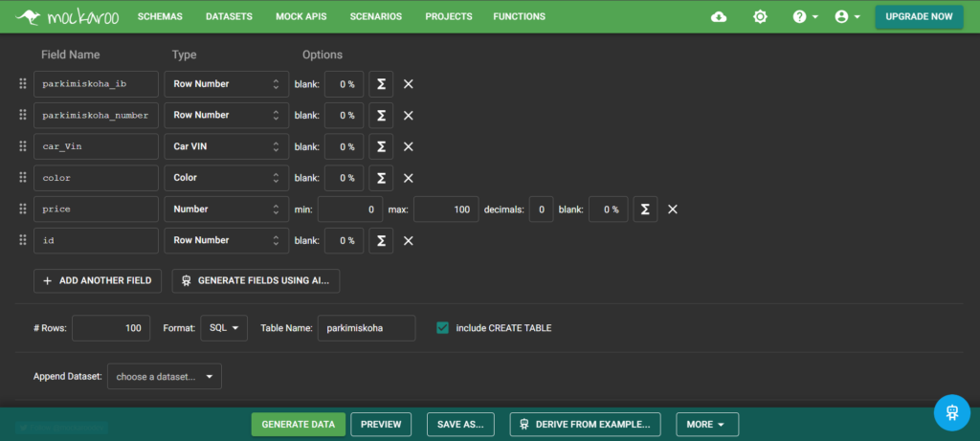Viewport: 980px width, 441px height.
Task: Expand the MORE menu
Action: 707,424
